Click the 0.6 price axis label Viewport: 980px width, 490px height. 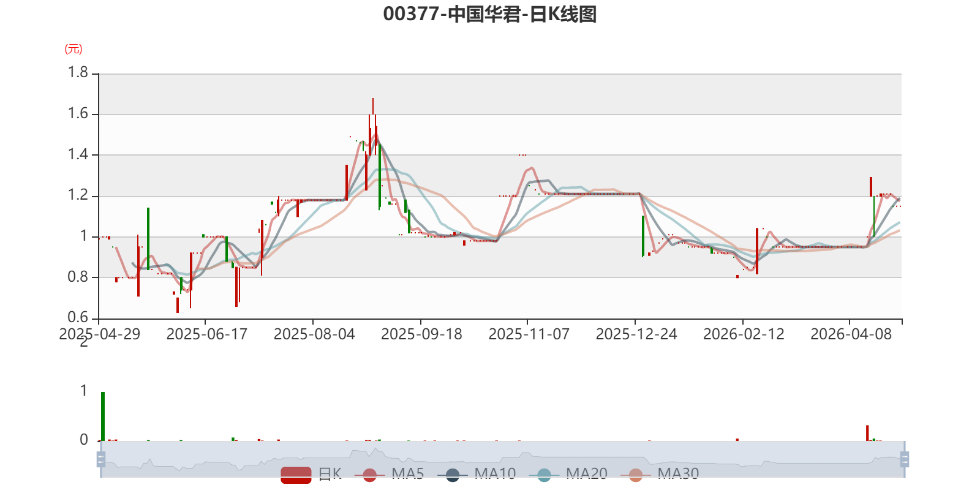[78, 317]
